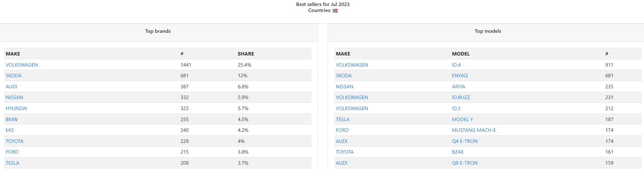Click NISSAN in the Top brands table
The height and width of the screenshot is (170, 644).
click(x=14, y=97)
